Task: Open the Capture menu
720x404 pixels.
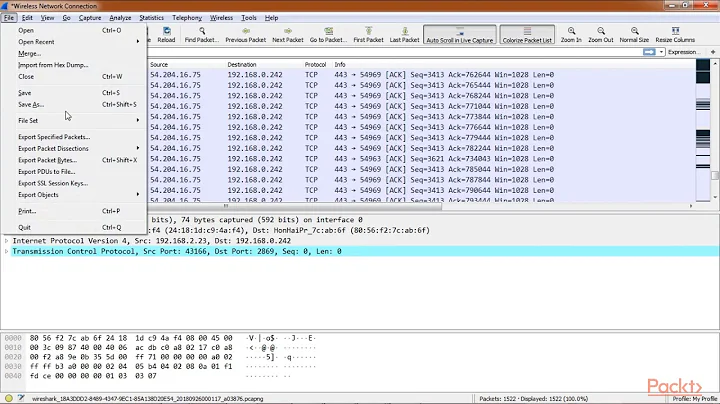Action: (90, 17)
